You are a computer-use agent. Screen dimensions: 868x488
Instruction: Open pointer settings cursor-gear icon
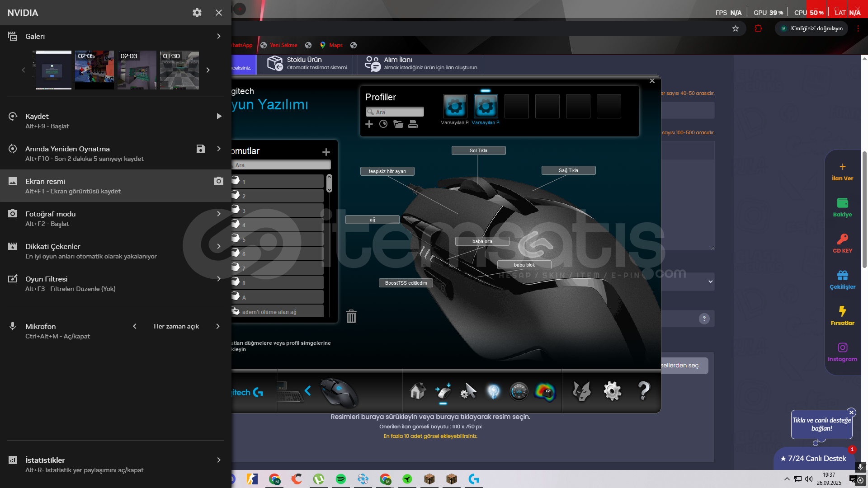point(468,391)
